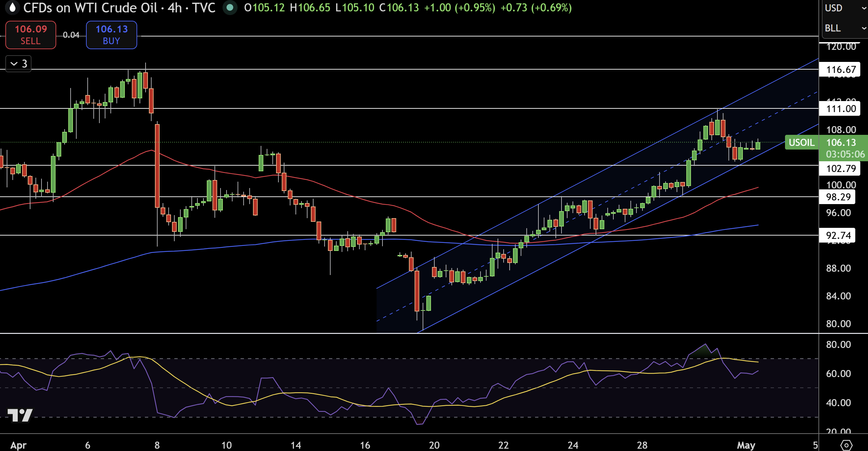Viewport: 868px width, 451px height.
Task: Click the C106.13 close value in header
Action: point(399,7)
